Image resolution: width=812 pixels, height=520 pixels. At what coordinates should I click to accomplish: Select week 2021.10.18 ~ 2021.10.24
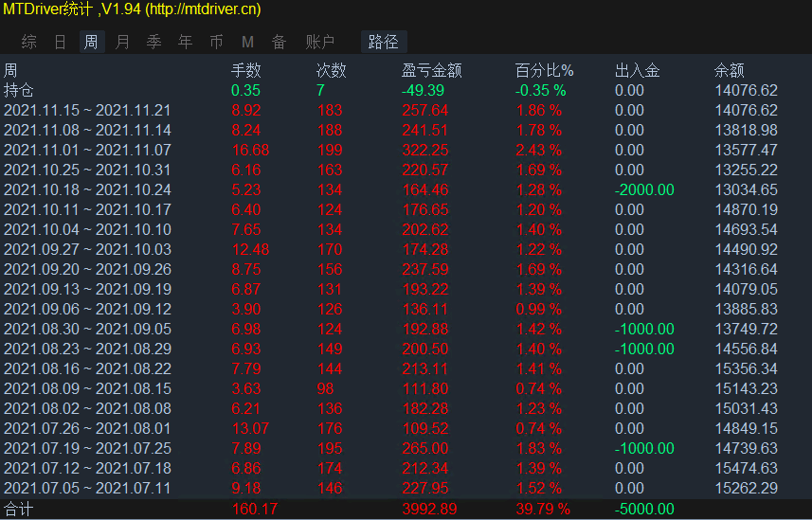(87, 189)
